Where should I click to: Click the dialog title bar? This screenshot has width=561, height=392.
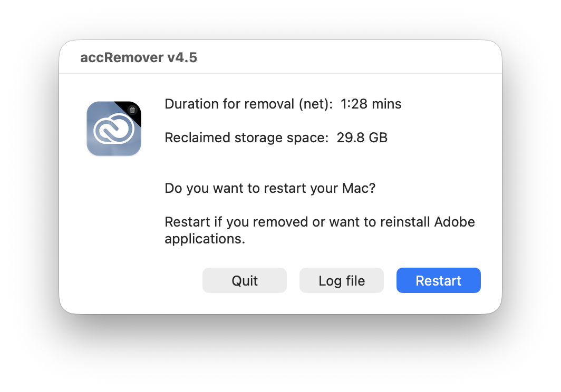click(x=279, y=56)
